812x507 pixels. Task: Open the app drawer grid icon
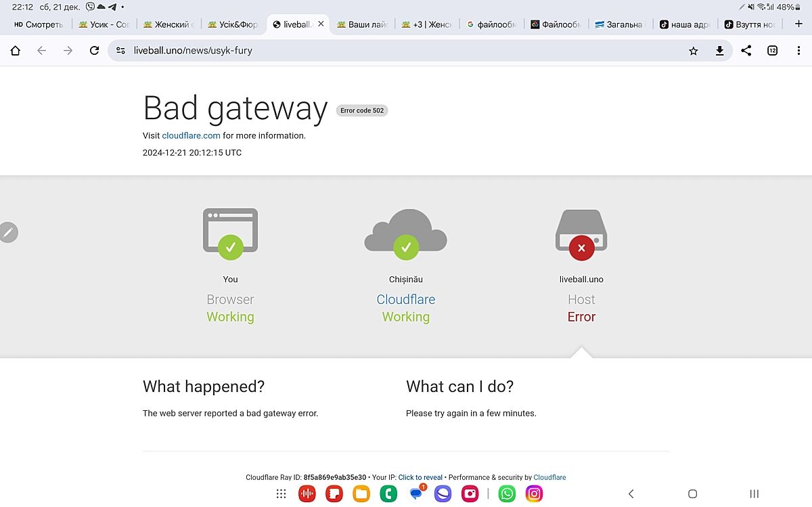pyautogui.click(x=281, y=493)
